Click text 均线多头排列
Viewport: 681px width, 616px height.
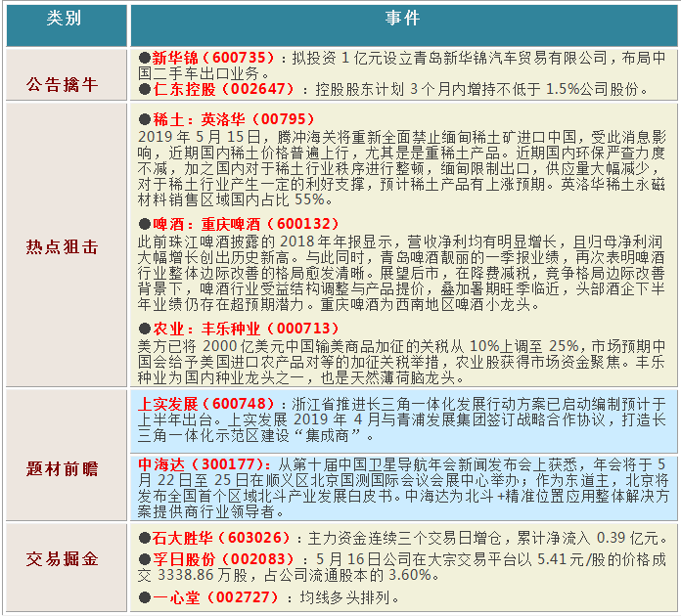[344, 597]
